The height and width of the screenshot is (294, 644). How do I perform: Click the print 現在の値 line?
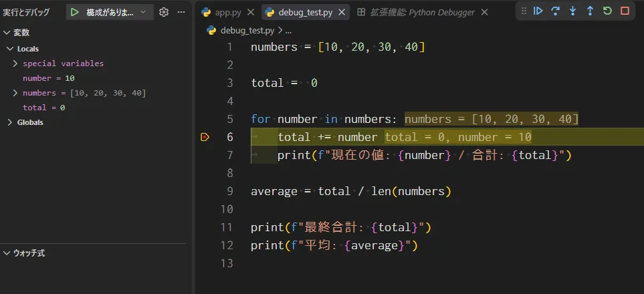click(x=425, y=155)
